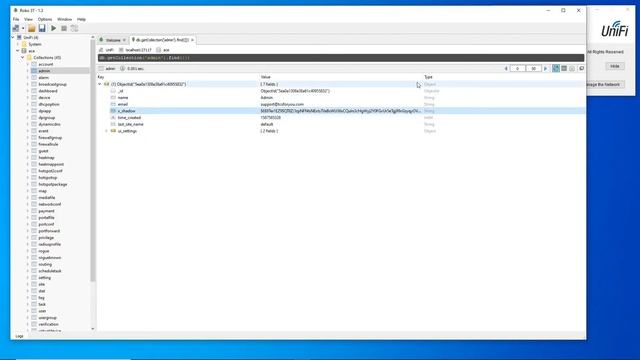Click the detach results view icon
The width and height of the screenshot is (640, 360).
click(x=581, y=69)
